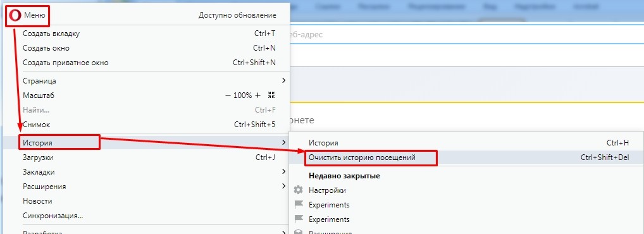Click the Недавно закрытые heading
This screenshot has height=234, width=644.
[344, 176]
